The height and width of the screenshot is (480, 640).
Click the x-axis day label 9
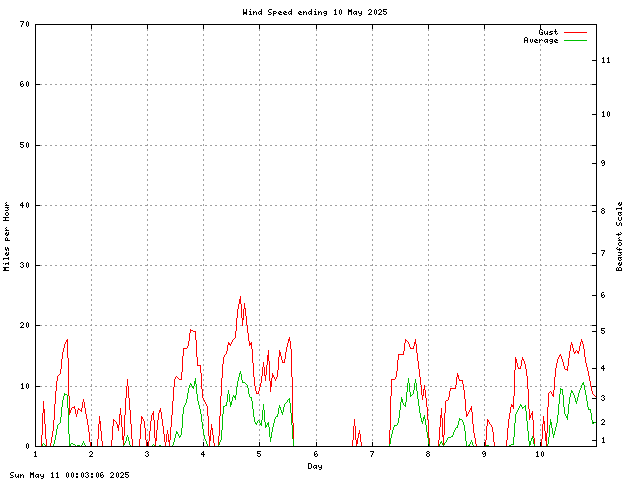tap(484, 454)
